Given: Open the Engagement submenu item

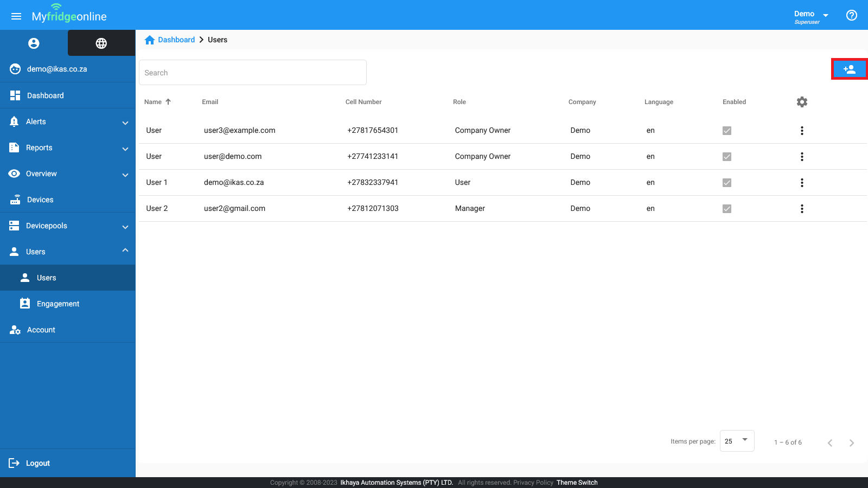Looking at the screenshot, I should pos(67,304).
